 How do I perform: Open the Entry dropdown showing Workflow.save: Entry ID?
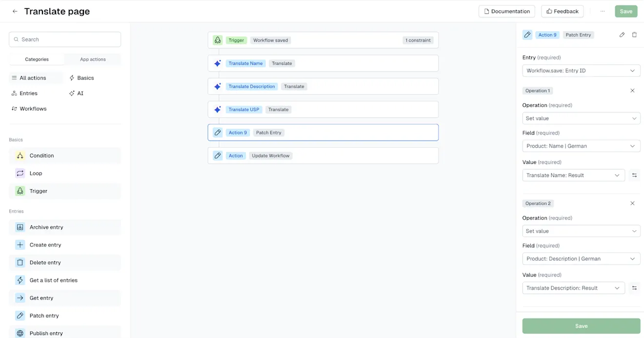[x=581, y=70]
